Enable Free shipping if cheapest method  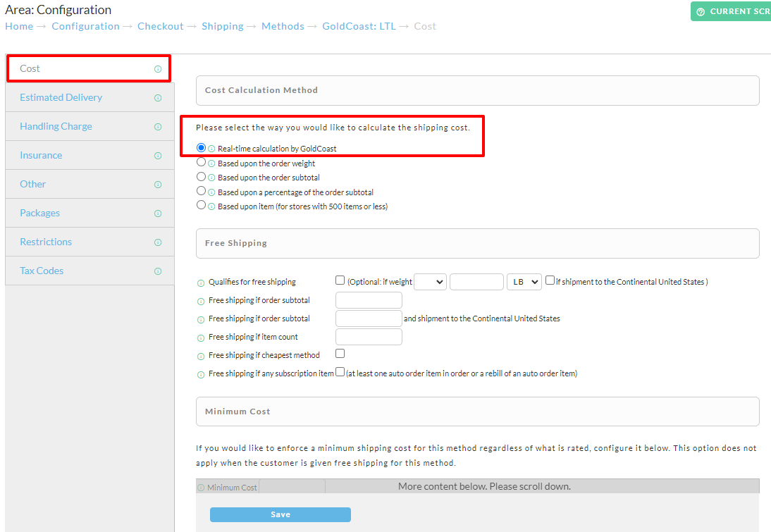coord(340,353)
